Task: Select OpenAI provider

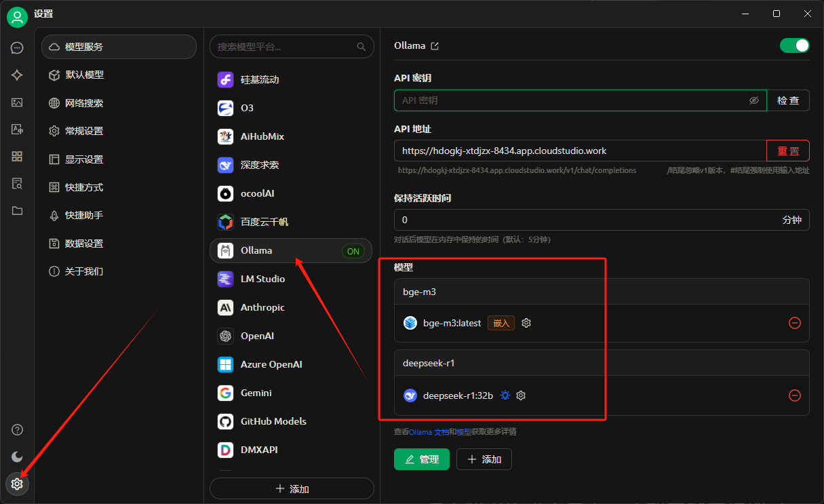Action: pos(292,336)
